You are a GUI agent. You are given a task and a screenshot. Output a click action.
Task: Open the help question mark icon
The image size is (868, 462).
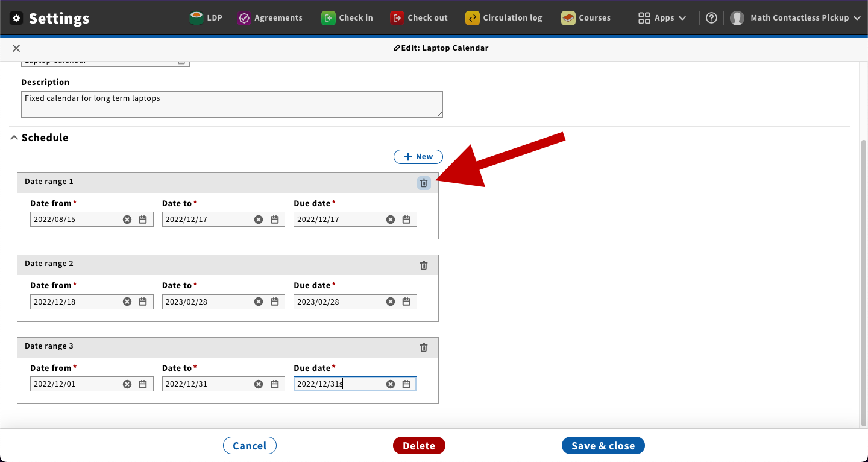tap(711, 18)
